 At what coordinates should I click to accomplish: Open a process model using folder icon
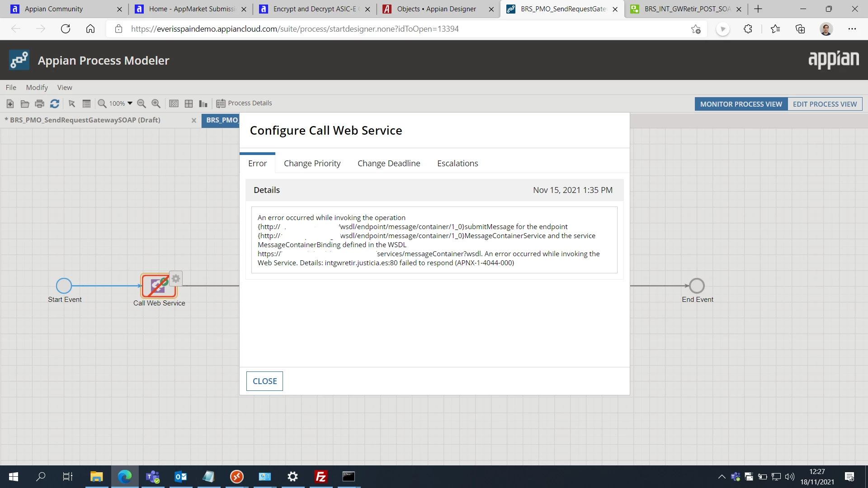[25, 104]
